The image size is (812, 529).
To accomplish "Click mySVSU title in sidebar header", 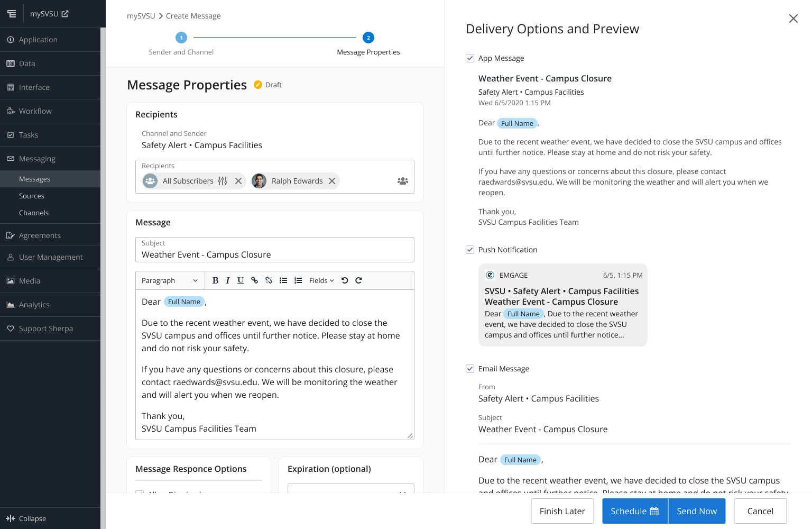I will pyautogui.click(x=44, y=14).
